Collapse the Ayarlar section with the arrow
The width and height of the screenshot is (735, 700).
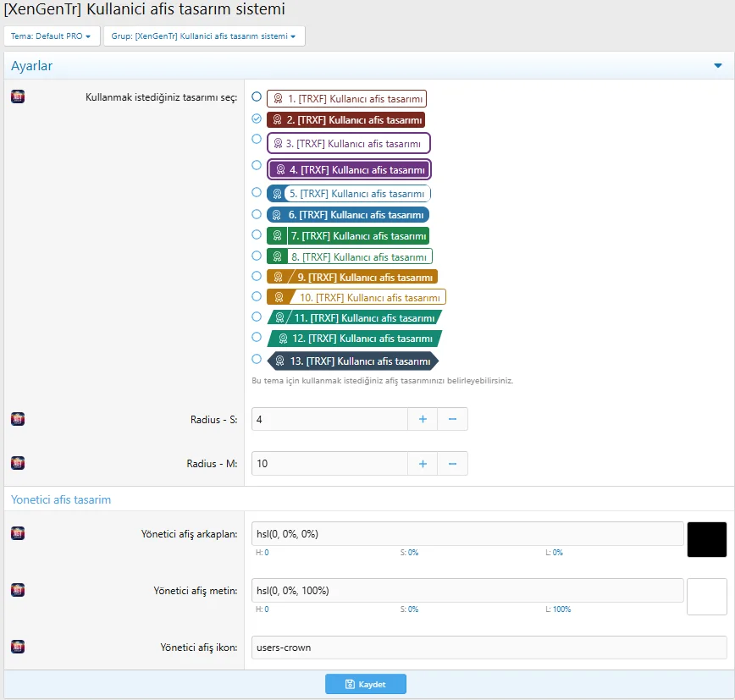[717, 66]
